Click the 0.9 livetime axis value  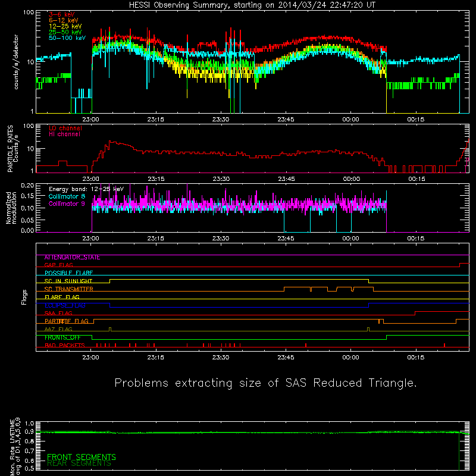[x=29, y=431]
